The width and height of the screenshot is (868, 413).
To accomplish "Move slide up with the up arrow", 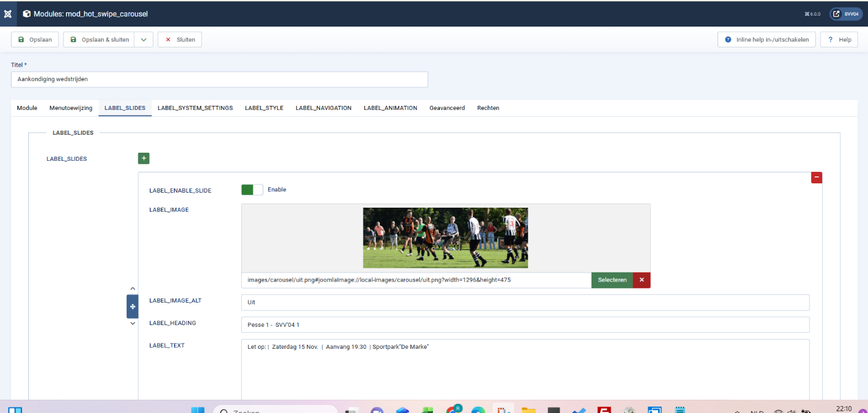I will (x=133, y=288).
